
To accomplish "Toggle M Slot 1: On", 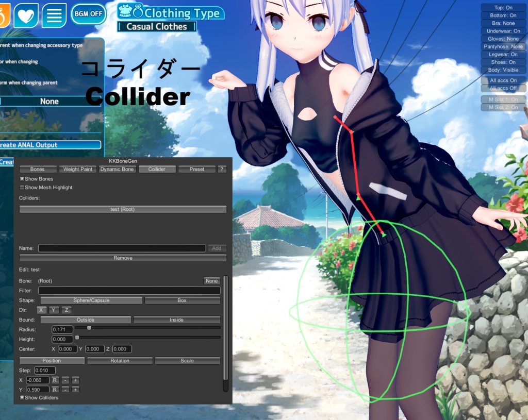I will 503,99.
